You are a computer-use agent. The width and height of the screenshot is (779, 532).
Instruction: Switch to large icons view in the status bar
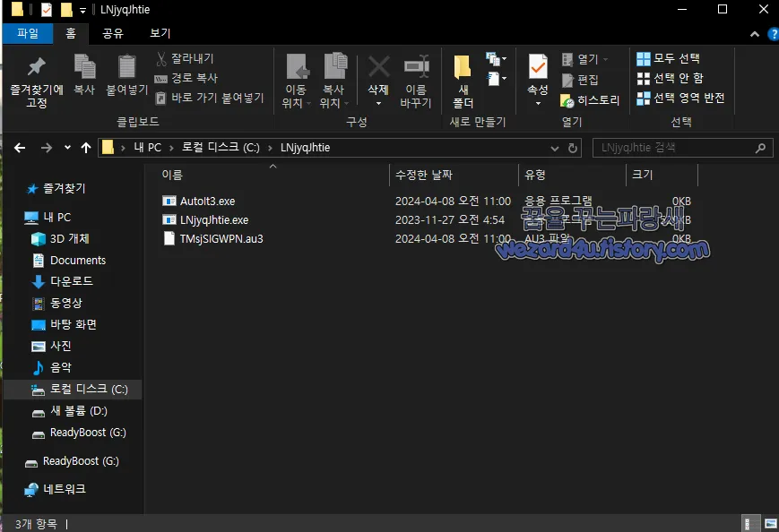pos(771,523)
